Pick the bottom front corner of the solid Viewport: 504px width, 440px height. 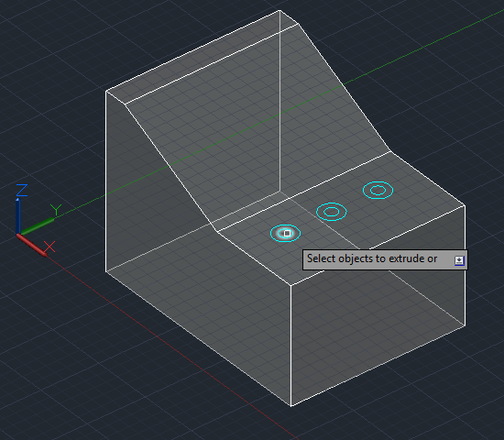point(290,406)
